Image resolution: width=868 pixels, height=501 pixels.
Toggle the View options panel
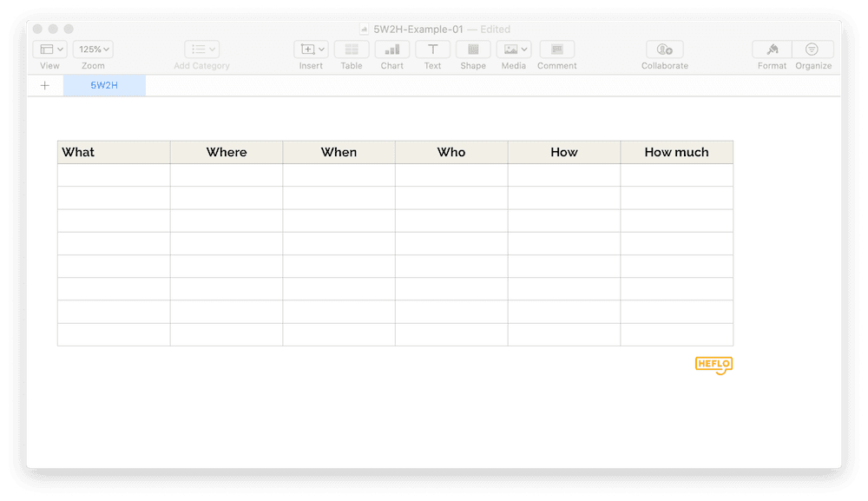tap(49, 49)
